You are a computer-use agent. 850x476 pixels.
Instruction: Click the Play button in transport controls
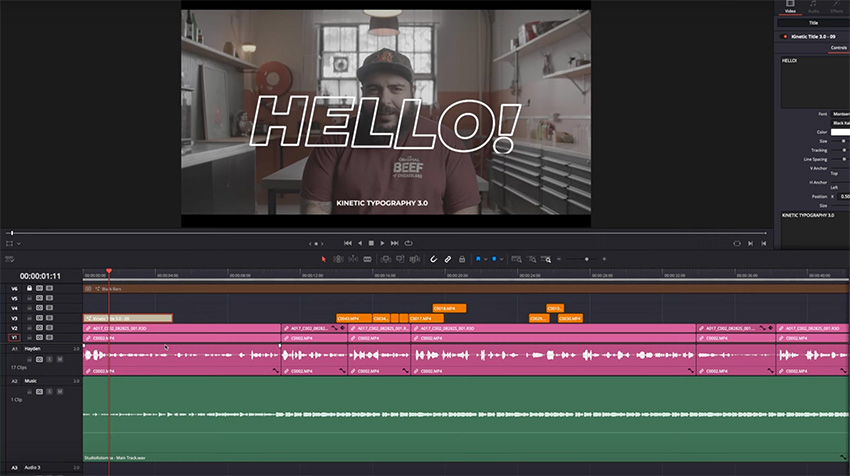[382, 243]
